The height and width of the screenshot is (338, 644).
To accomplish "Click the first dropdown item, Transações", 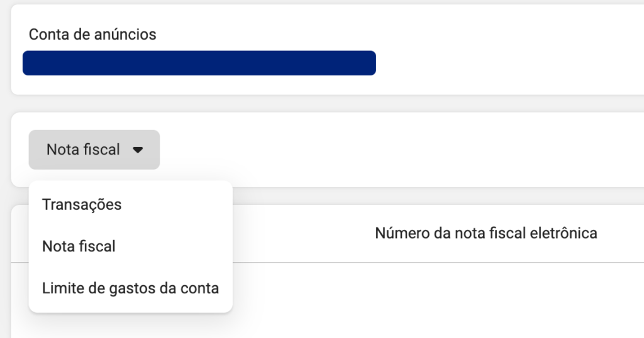I will (82, 204).
